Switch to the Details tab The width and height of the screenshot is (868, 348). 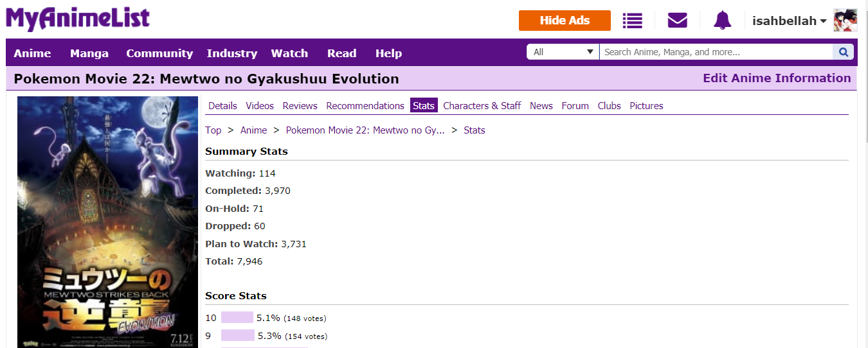(x=222, y=105)
